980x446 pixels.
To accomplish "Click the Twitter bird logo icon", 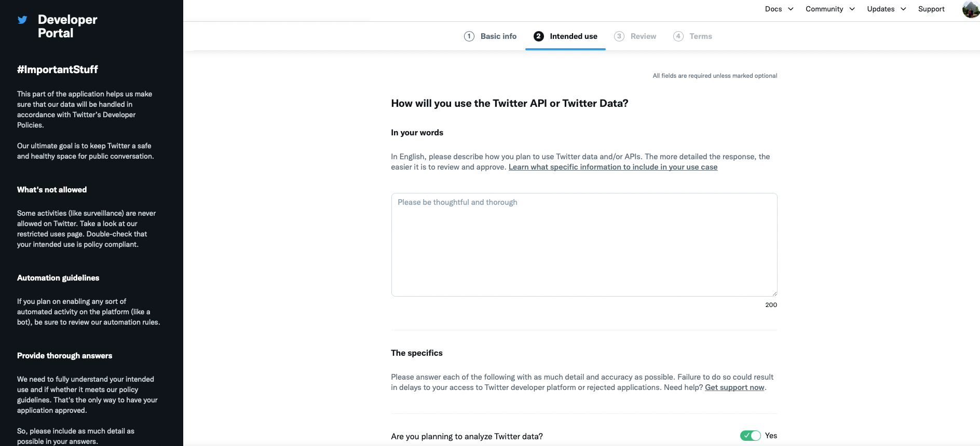I will (22, 20).
